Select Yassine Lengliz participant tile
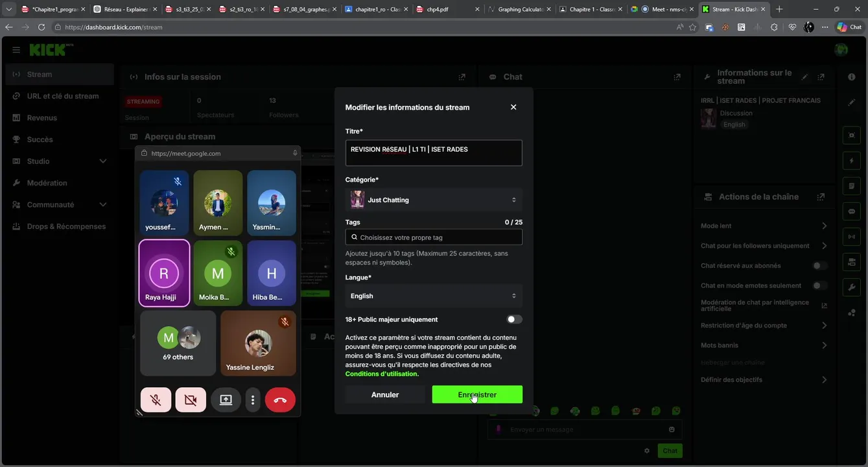 pos(258,343)
